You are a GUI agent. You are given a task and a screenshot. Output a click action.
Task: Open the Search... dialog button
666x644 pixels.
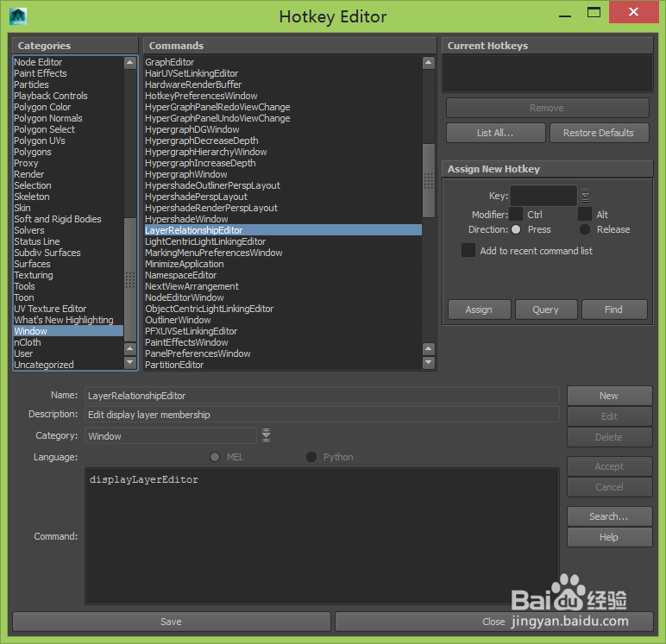tap(609, 516)
